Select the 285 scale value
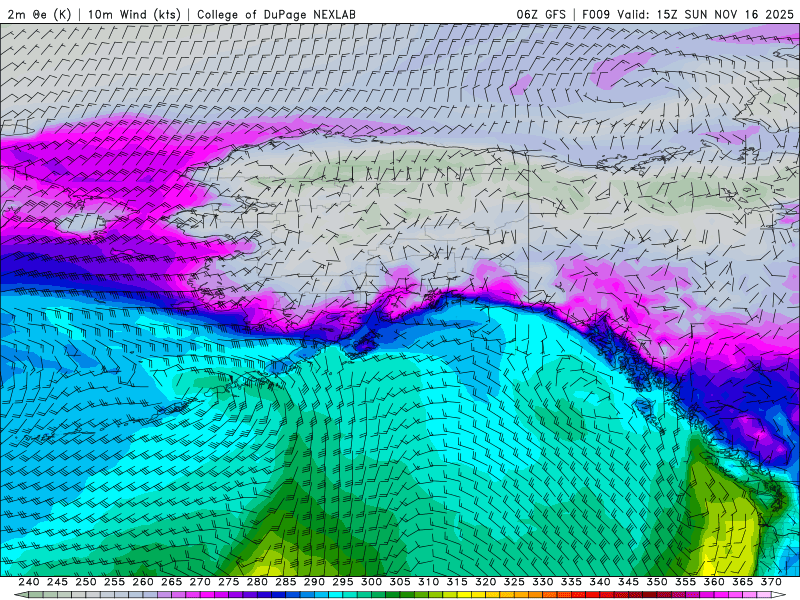 (286, 582)
